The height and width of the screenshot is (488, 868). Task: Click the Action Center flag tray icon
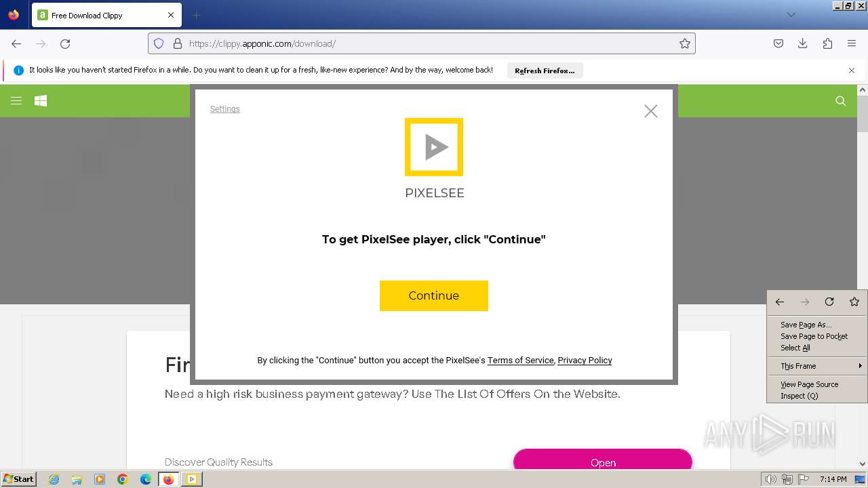coord(804,479)
